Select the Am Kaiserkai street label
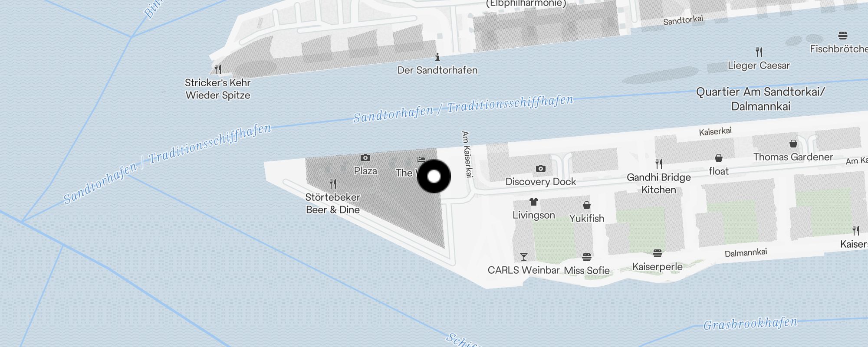 pos(467,154)
